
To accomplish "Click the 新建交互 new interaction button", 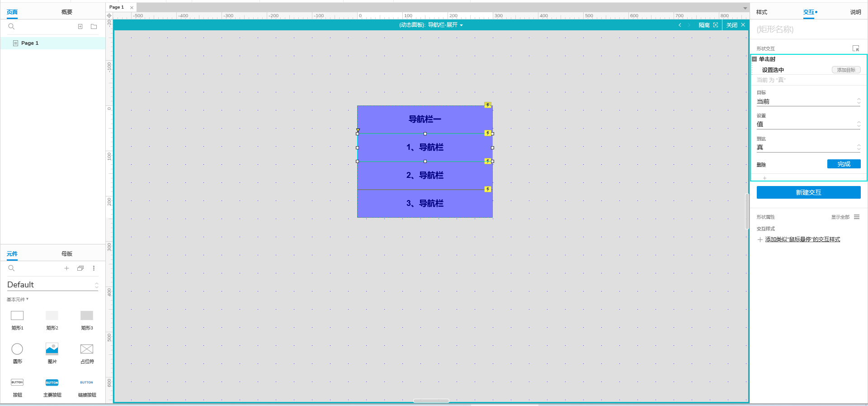I will point(808,192).
